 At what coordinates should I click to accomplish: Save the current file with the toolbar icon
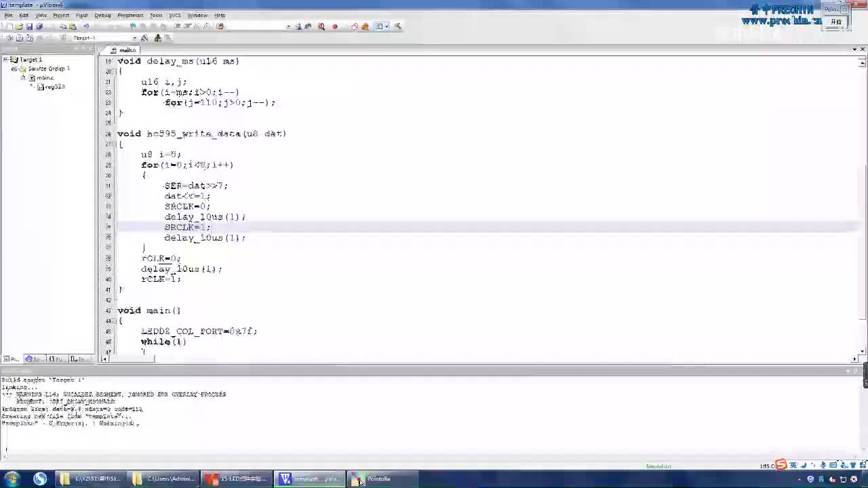(x=29, y=26)
